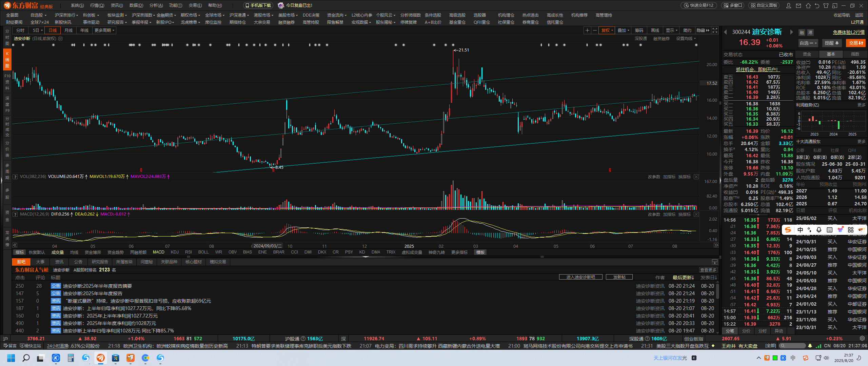Image resolution: width=868 pixels, height=366 pixels.
Task: Open calculator app in taskbar
Action: [x=71, y=358]
